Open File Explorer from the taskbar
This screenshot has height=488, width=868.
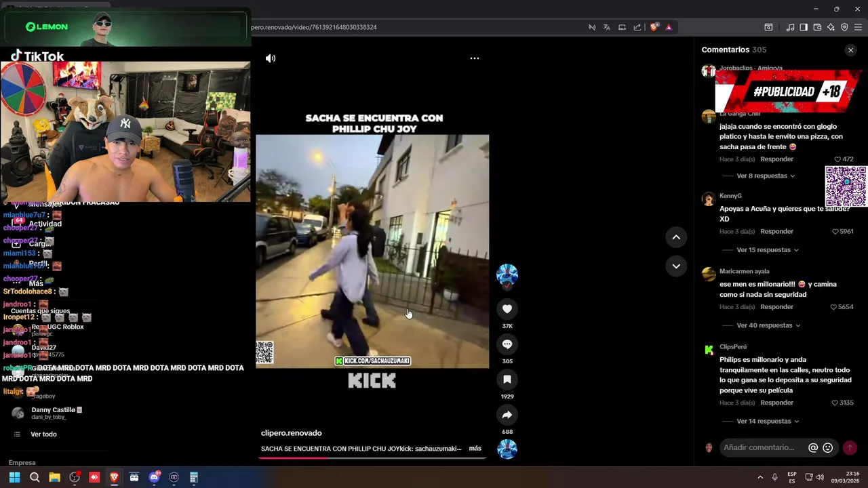tap(54, 478)
